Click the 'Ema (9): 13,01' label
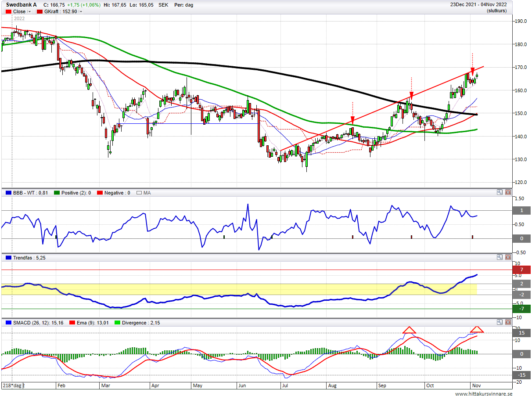This screenshot has width=532, height=396. [x=93, y=323]
